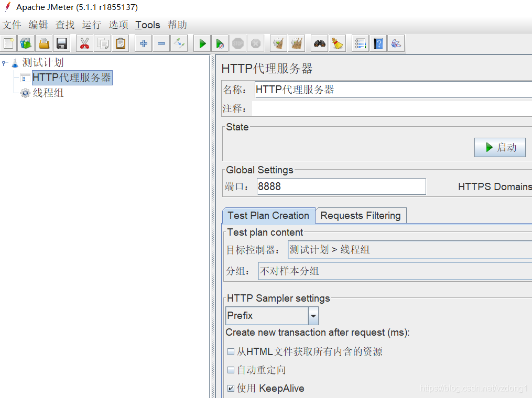Click the 端口 field showing 8888
The image size is (532, 398).
tap(341, 186)
